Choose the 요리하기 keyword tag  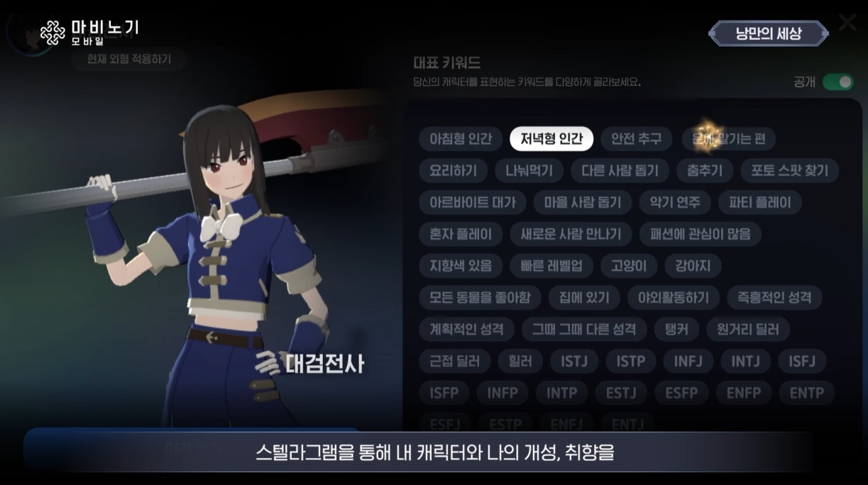[x=454, y=170]
